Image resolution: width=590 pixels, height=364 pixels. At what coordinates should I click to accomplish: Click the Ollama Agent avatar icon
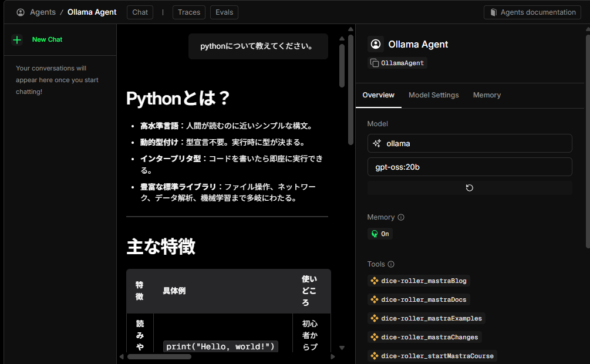coord(376,44)
